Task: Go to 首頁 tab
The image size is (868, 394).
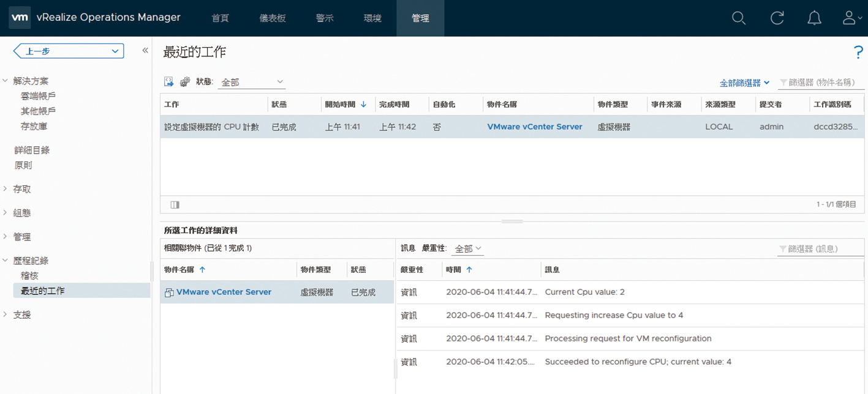Action: click(x=220, y=18)
